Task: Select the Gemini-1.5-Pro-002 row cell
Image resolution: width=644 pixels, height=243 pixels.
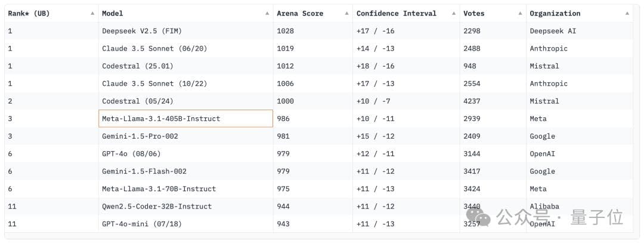Action: click(140, 136)
